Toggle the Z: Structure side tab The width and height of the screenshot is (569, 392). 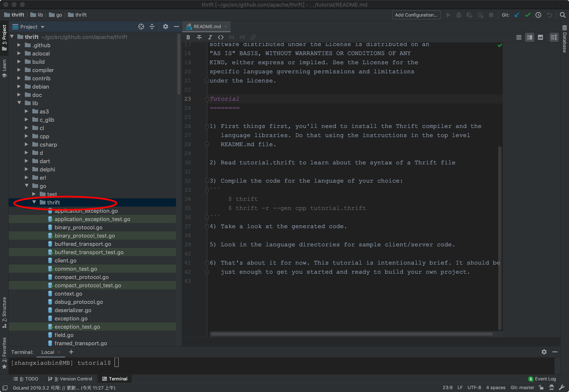point(4,313)
